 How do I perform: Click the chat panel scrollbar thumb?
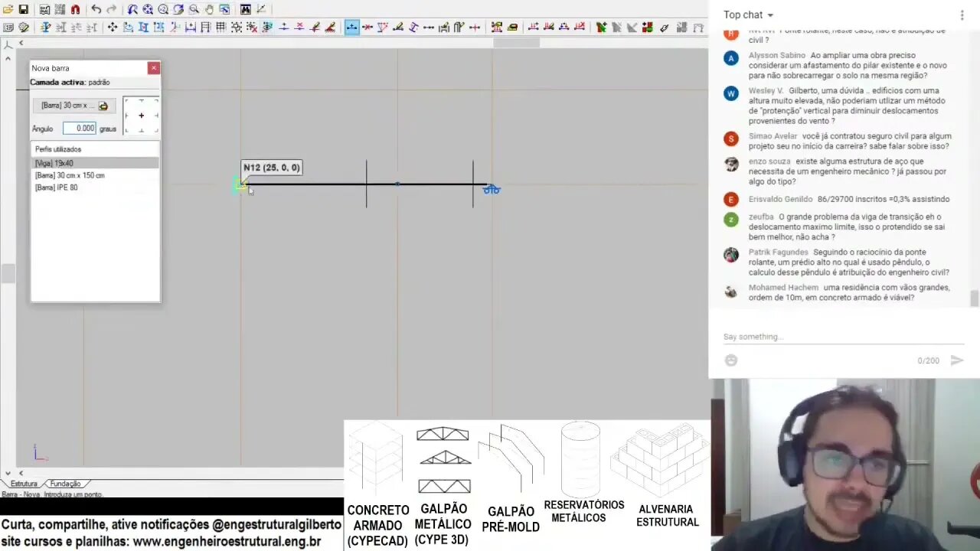coord(974,298)
